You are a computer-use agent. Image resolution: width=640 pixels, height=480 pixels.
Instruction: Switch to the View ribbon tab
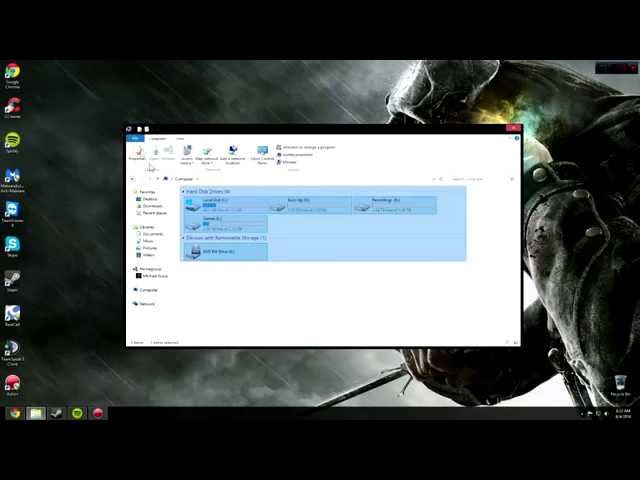tap(180, 138)
